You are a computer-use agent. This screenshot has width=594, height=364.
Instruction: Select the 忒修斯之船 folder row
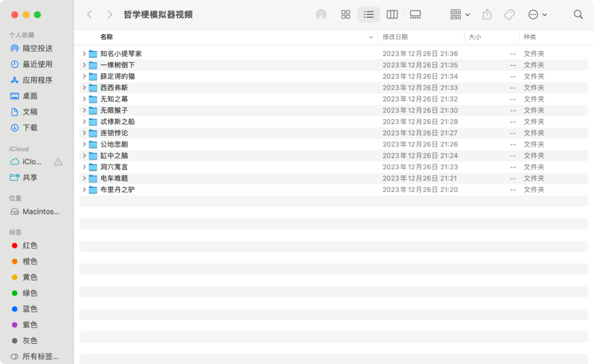pos(333,122)
